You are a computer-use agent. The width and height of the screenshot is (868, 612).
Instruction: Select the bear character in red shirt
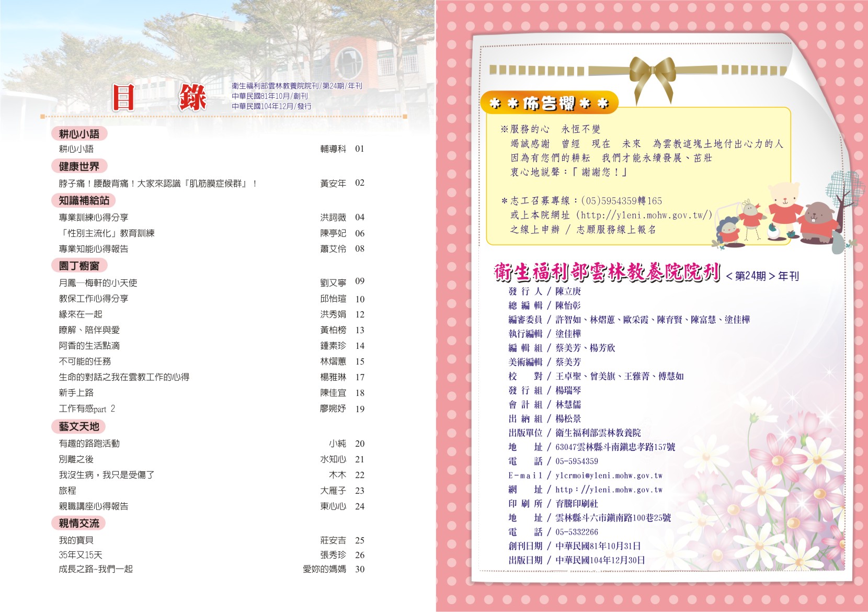coord(783,206)
